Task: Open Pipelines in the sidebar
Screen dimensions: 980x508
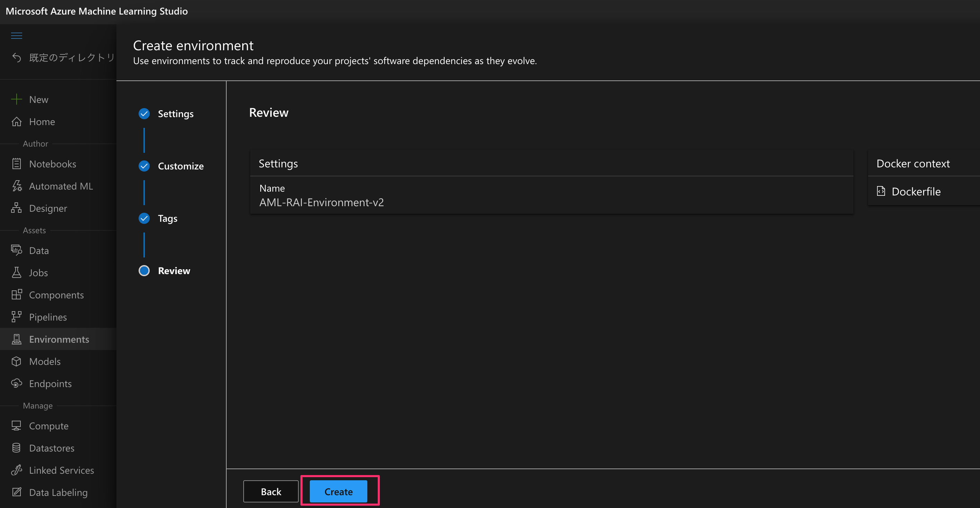Action: 48,317
